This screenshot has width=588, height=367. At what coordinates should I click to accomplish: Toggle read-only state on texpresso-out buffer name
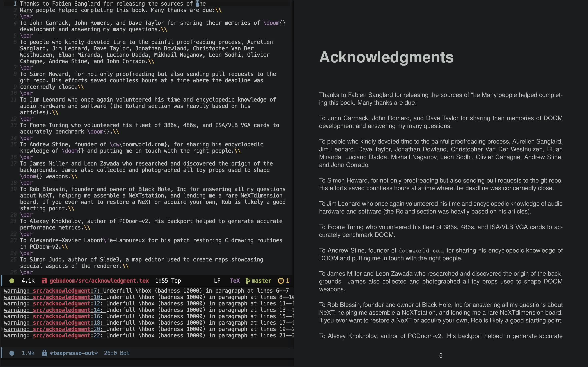pyautogui.click(x=73, y=353)
